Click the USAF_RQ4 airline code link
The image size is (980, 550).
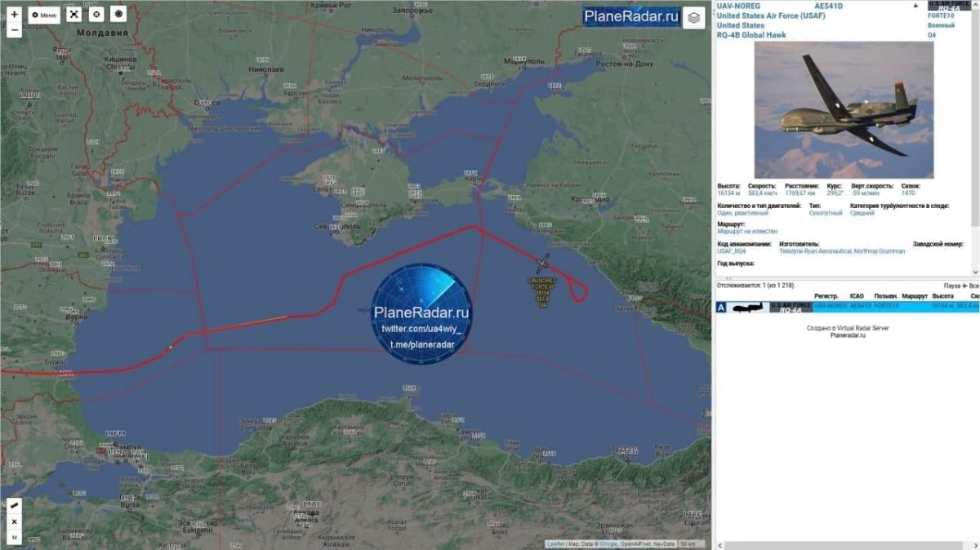click(x=732, y=251)
